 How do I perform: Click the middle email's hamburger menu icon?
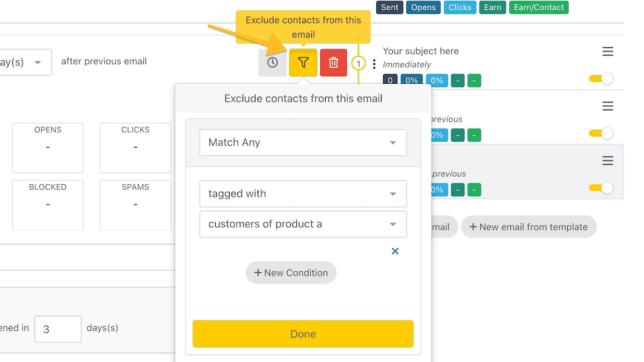(608, 106)
